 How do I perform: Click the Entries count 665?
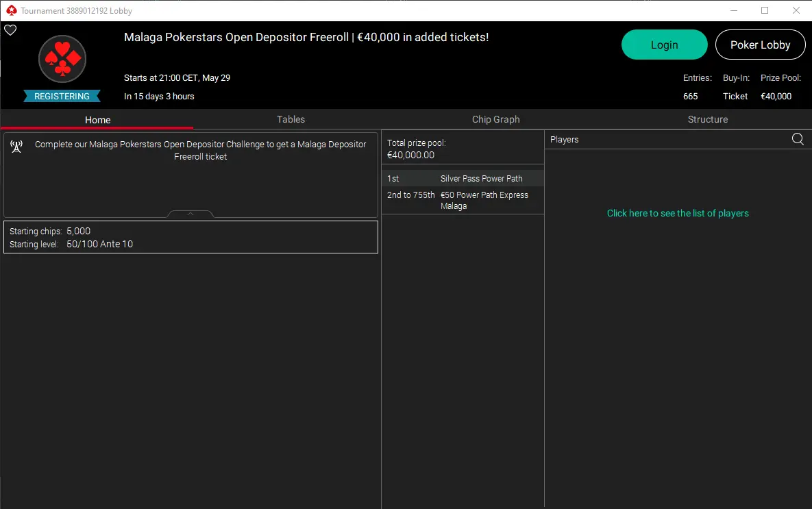(x=690, y=97)
